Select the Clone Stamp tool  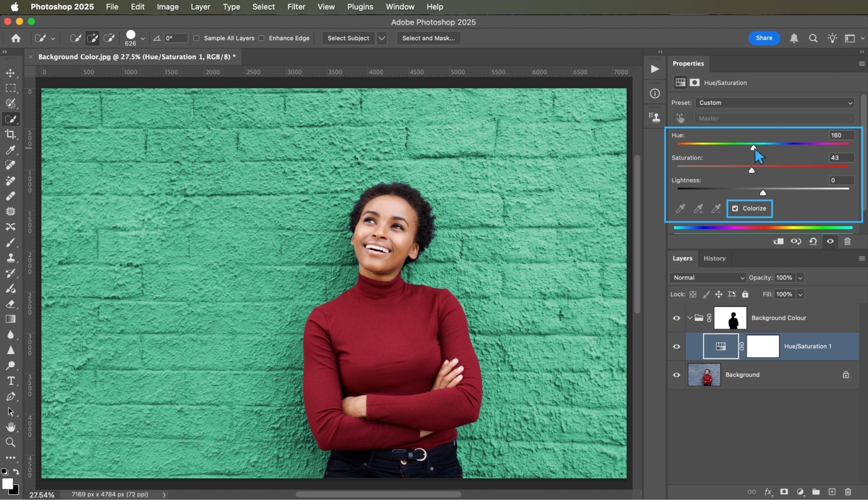click(11, 258)
